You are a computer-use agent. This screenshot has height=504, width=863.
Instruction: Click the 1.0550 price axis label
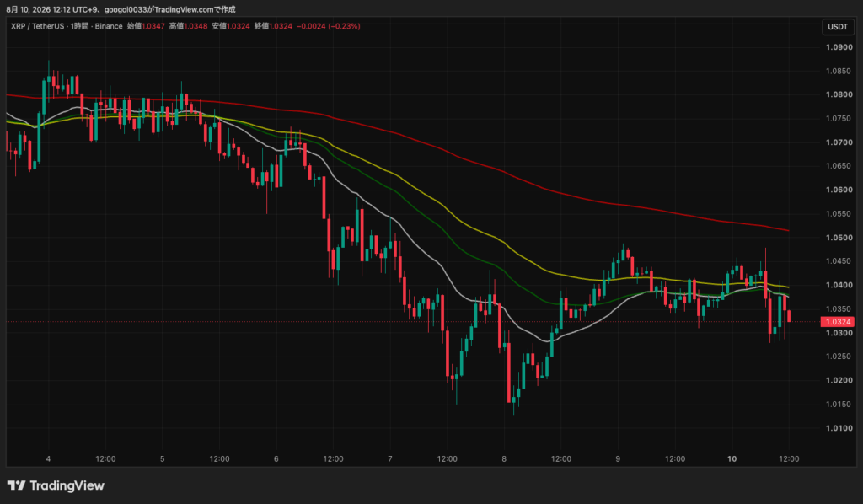point(839,213)
